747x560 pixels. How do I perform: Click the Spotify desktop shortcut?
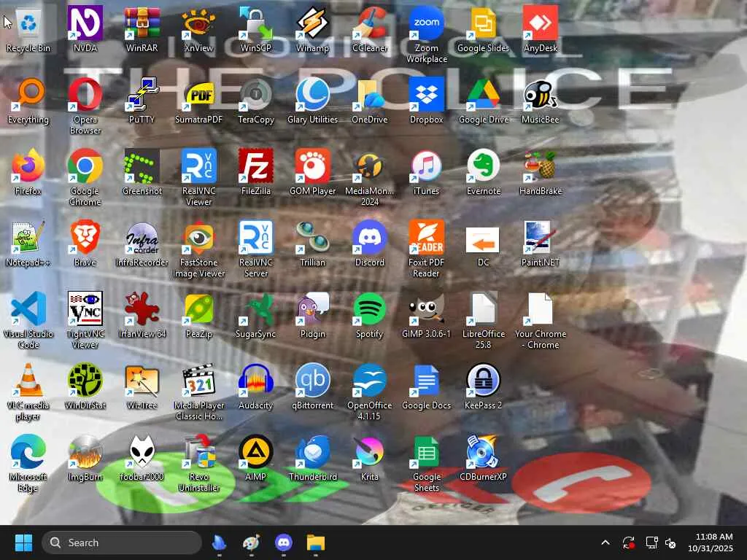(370, 315)
